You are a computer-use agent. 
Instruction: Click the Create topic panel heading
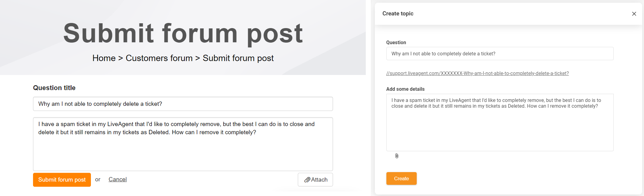pos(398,14)
